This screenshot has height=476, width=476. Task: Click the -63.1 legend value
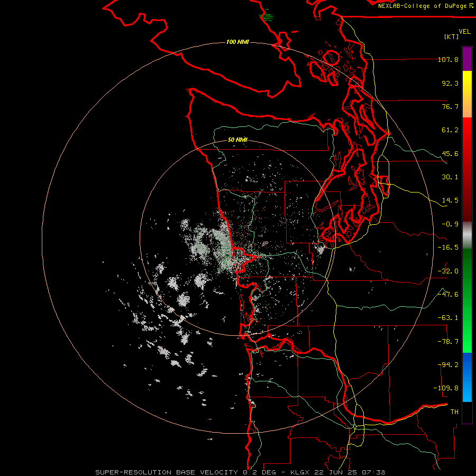tap(448, 318)
